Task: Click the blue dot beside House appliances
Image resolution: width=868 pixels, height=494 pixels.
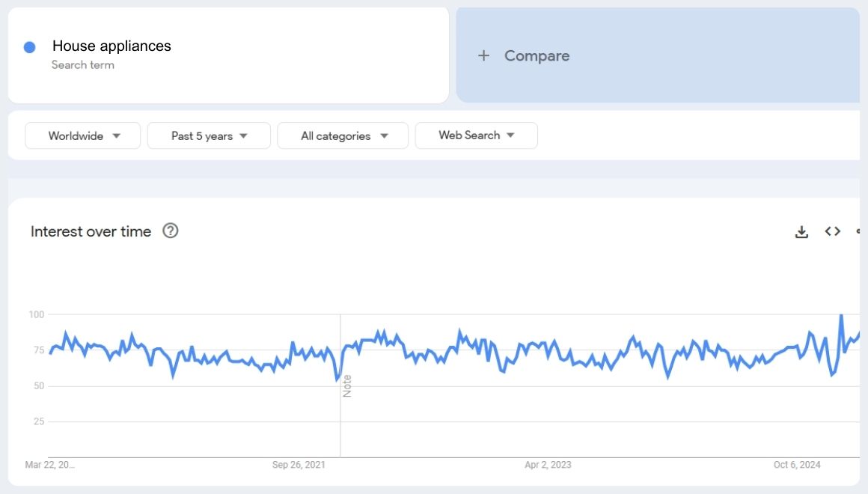Action: pos(30,47)
